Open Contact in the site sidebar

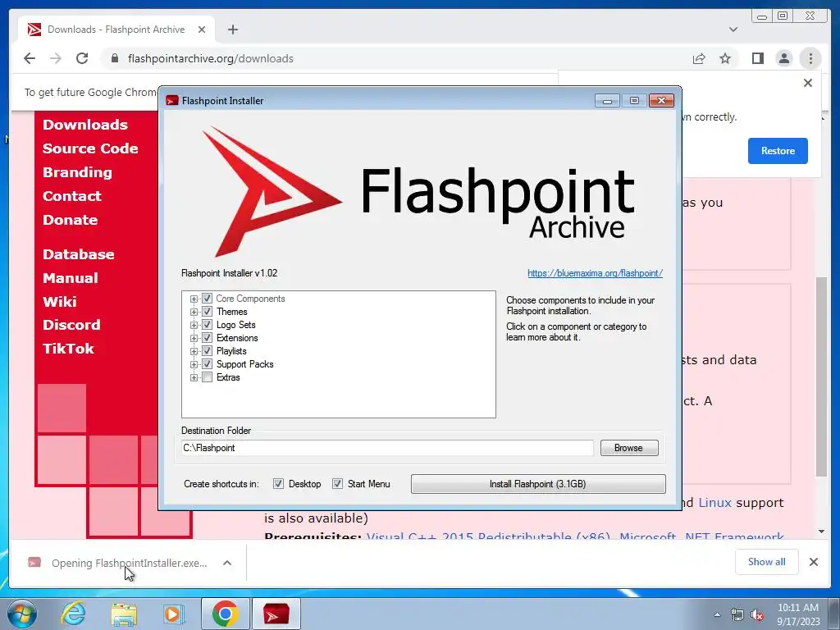tap(72, 196)
